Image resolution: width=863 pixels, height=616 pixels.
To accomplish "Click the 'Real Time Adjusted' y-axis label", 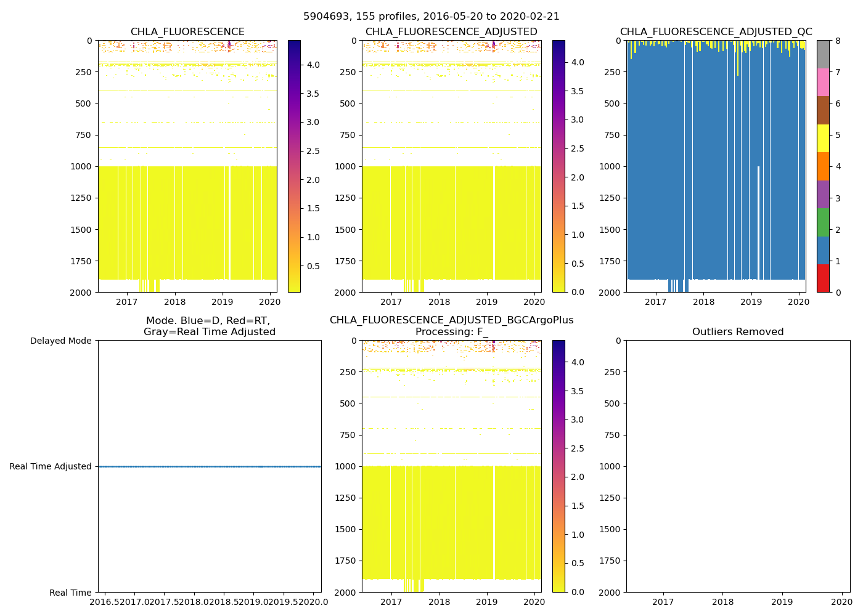I will [51, 466].
